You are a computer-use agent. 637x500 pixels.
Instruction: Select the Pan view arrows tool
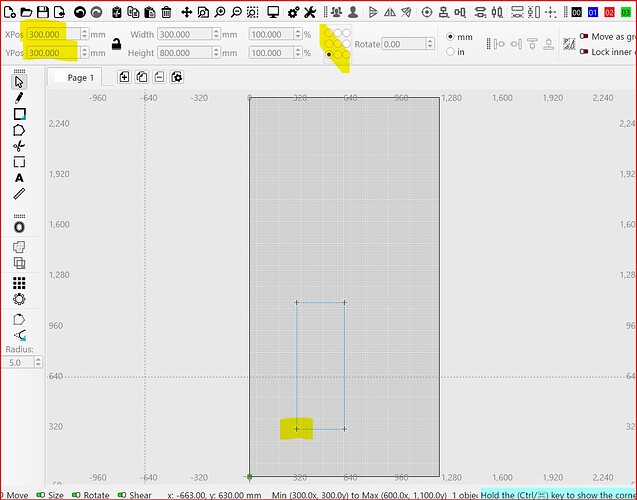click(186, 12)
